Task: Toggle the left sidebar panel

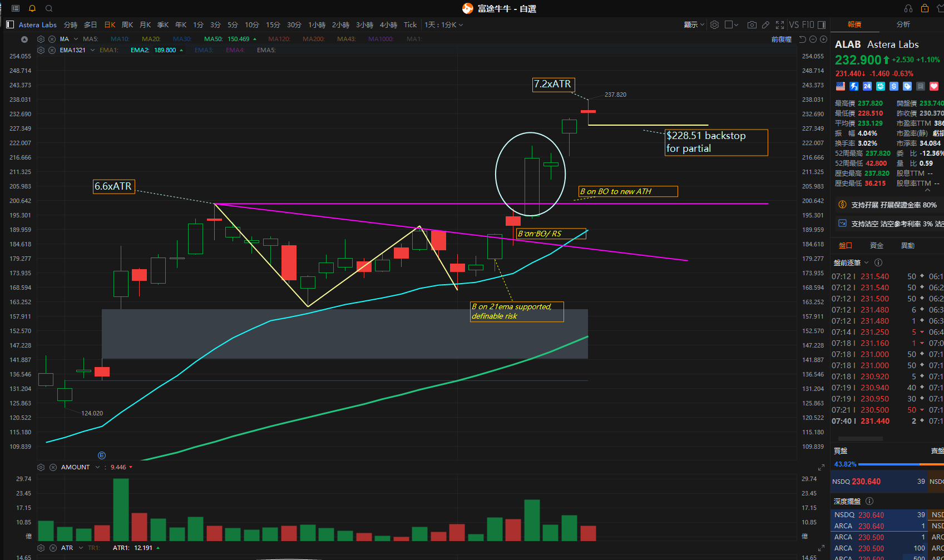Action: pos(10,24)
